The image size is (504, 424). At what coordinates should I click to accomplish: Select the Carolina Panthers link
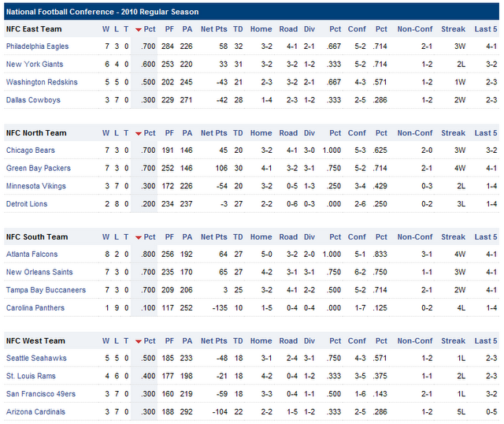point(35,307)
